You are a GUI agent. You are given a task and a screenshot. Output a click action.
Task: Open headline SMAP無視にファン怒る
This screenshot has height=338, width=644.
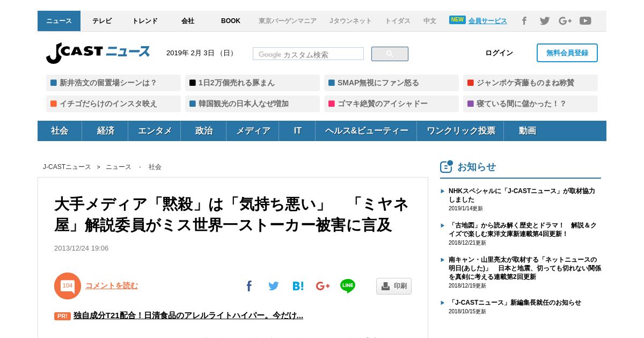[x=391, y=83]
